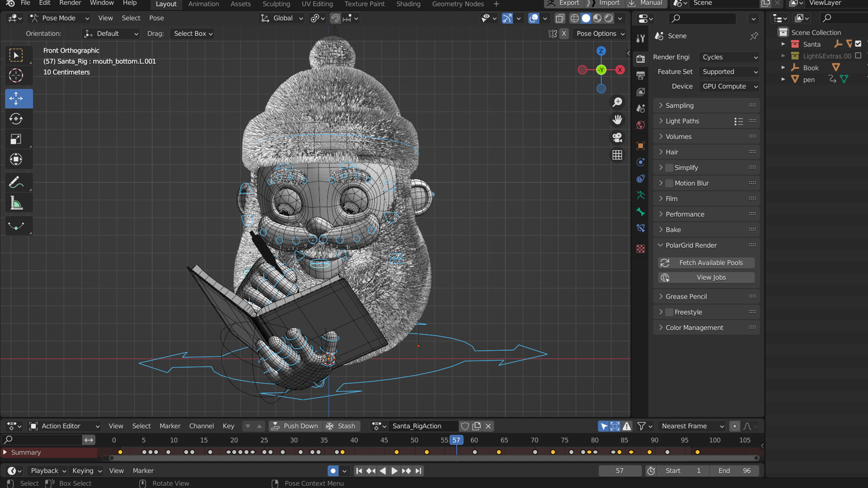Image resolution: width=868 pixels, height=488 pixels.
Task: Uncheck the Santa collection checkbox
Action: (858, 44)
